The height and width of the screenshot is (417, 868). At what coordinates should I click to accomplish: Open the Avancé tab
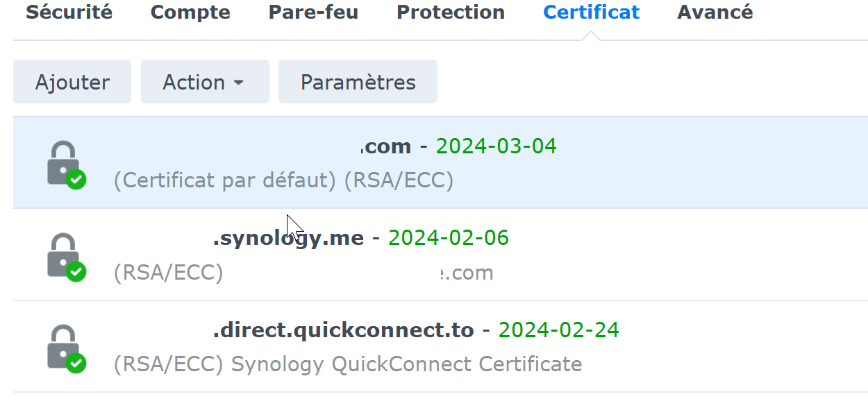[715, 12]
